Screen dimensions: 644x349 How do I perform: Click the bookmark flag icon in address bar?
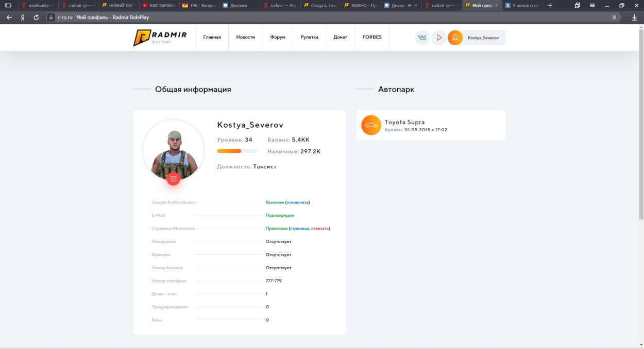pos(614,16)
